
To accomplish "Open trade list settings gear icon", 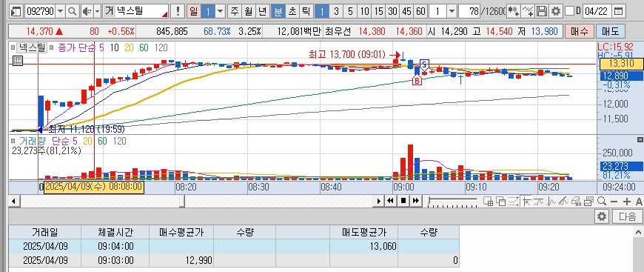I will pyautogui.click(x=602, y=216).
